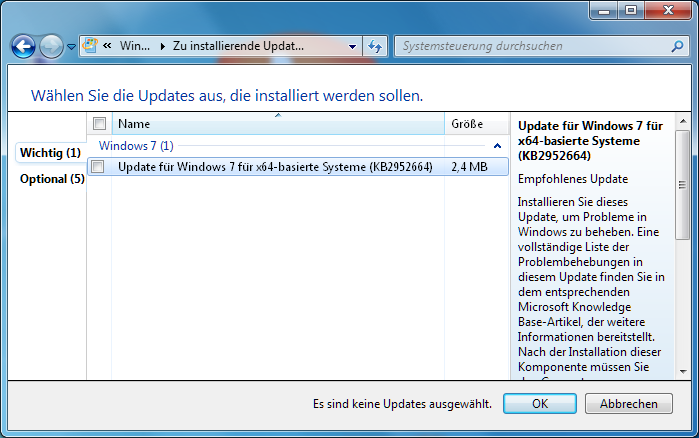Click the double-chevron breadcrumb overflow icon

(x=106, y=46)
